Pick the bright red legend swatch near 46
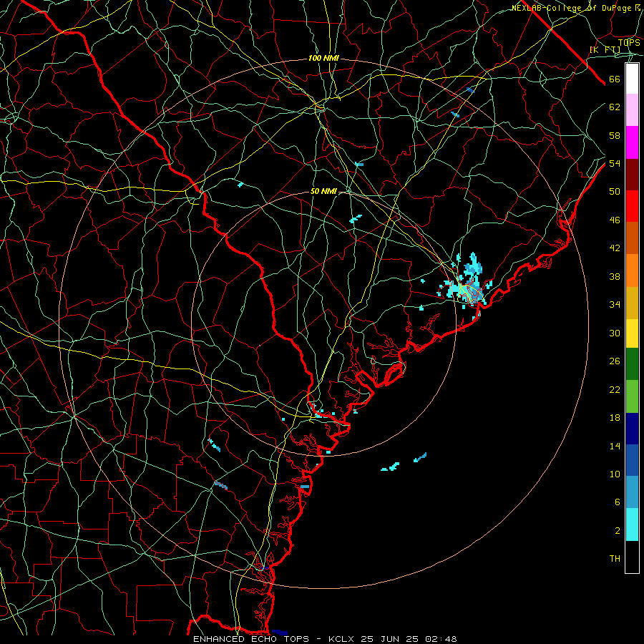The width and height of the screenshot is (644, 644). (x=632, y=206)
